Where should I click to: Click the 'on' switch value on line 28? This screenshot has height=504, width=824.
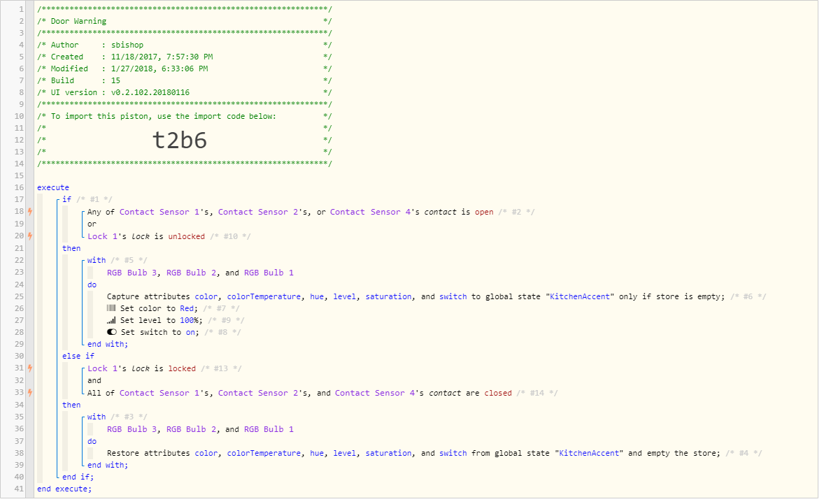click(x=190, y=333)
